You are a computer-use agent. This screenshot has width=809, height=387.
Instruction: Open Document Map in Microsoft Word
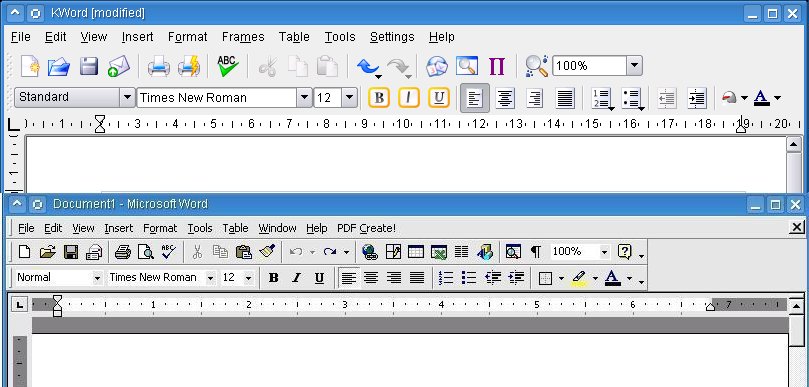pyautogui.click(x=513, y=252)
